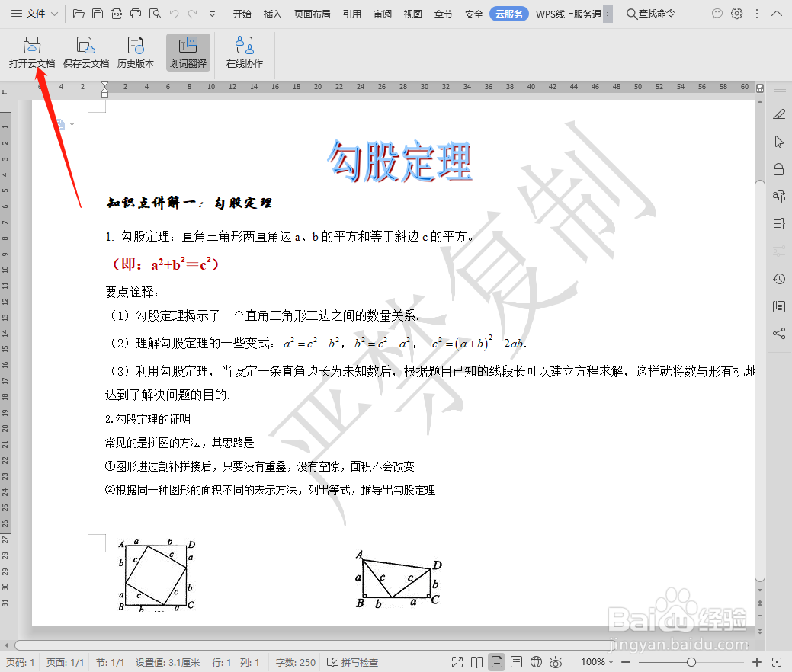Toggle two-page side-by-side view
The image size is (792, 672).
[x=477, y=661]
